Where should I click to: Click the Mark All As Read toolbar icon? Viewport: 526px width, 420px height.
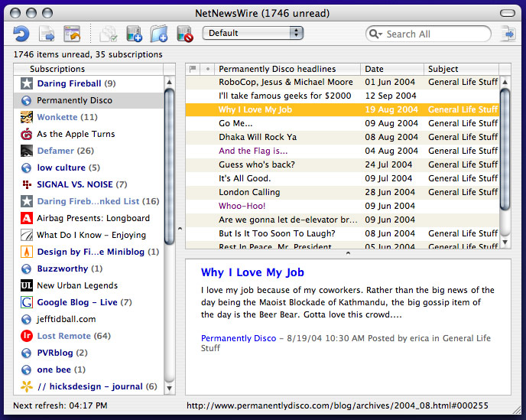[x=109, y=34]
